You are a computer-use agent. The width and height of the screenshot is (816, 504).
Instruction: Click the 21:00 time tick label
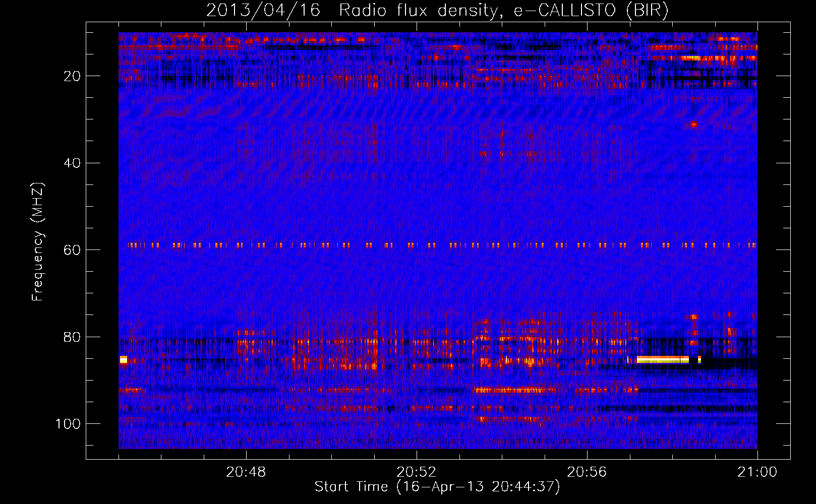pos(757,472)
